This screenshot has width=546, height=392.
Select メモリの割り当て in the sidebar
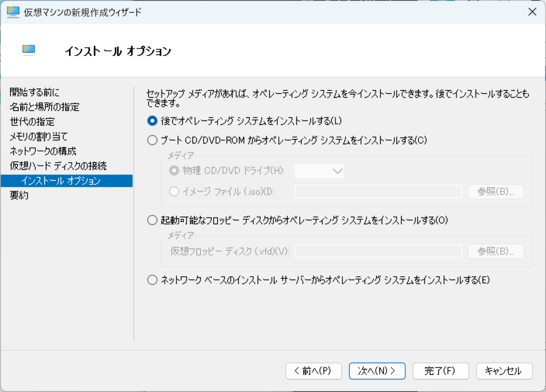click(x=38, y=137)
